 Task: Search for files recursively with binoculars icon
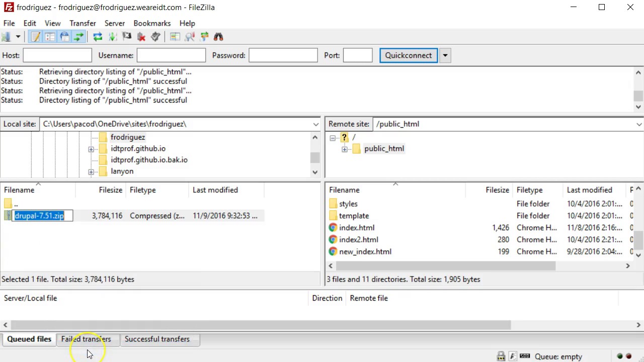[x=218, y=37]
